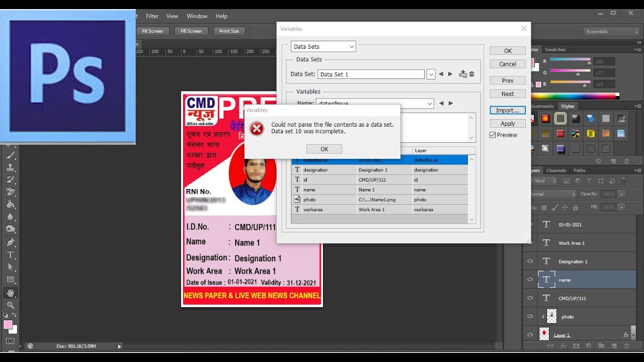Select the Brush tool
This screenshot has height=362, width=644.
(11, 155)
